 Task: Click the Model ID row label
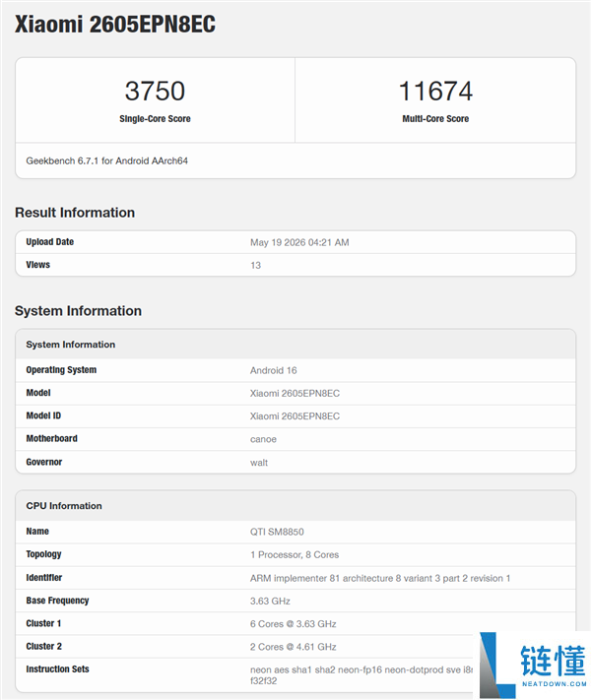(43, 415)
